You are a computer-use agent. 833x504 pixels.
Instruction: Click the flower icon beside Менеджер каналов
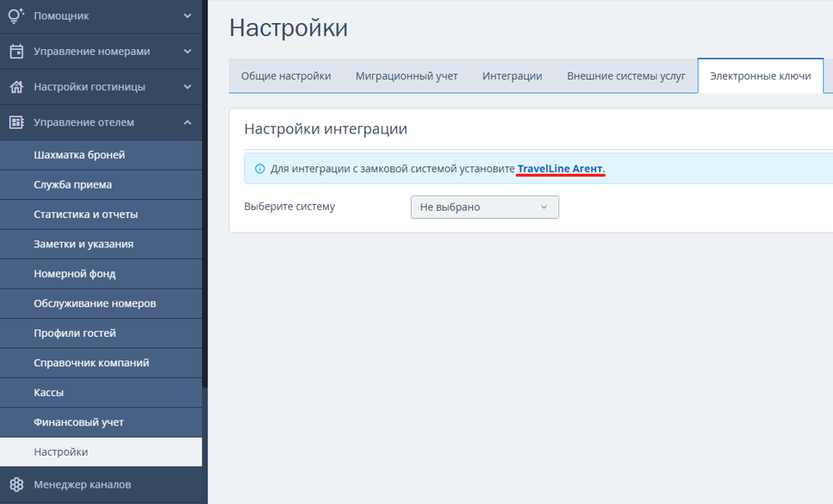click(16, 484)
